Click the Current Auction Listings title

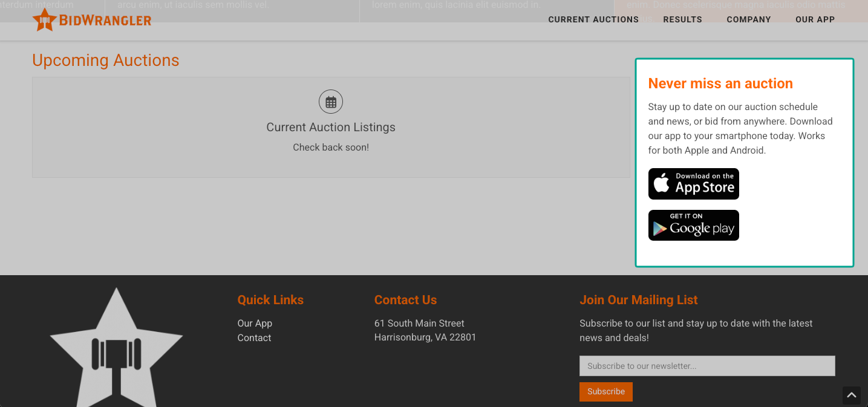pos(331,127)
